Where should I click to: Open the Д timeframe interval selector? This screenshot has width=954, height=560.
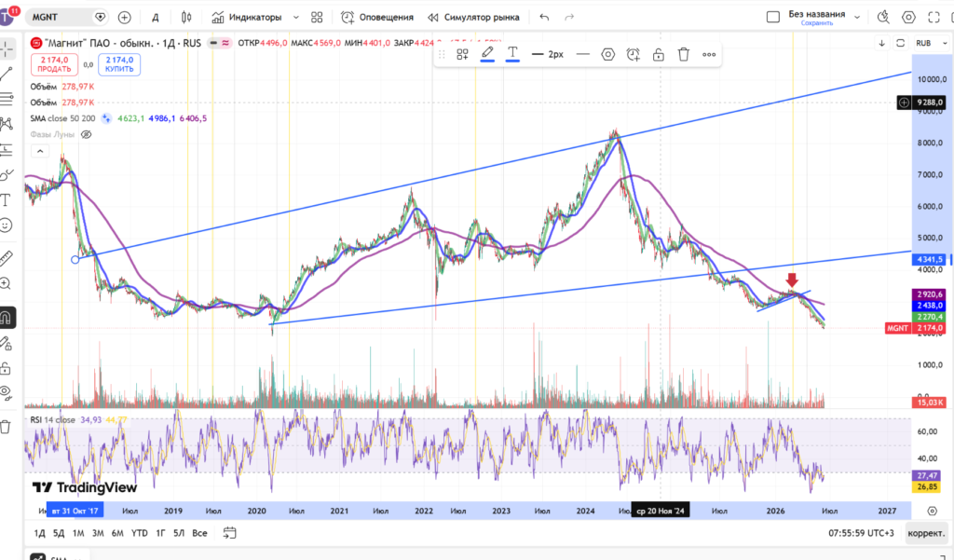[156, 17]
